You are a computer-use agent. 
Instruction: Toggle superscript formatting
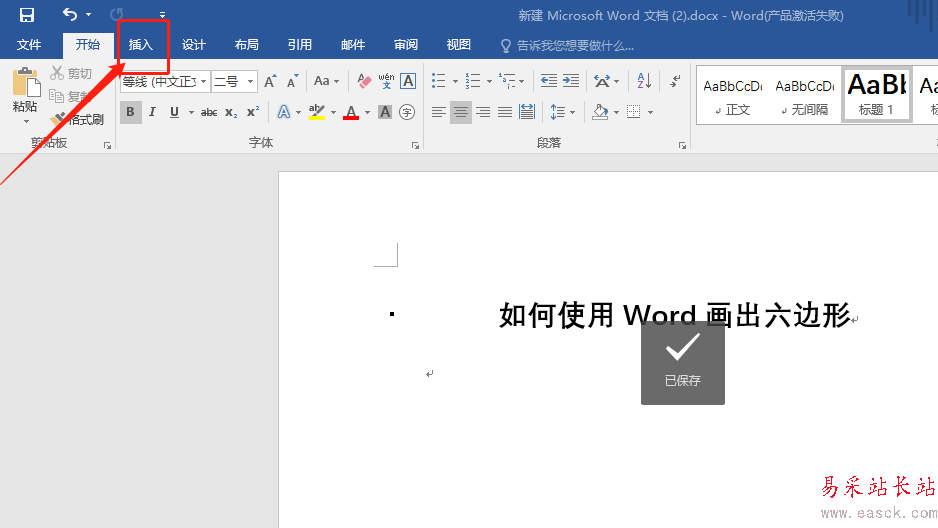click(253, 112)
